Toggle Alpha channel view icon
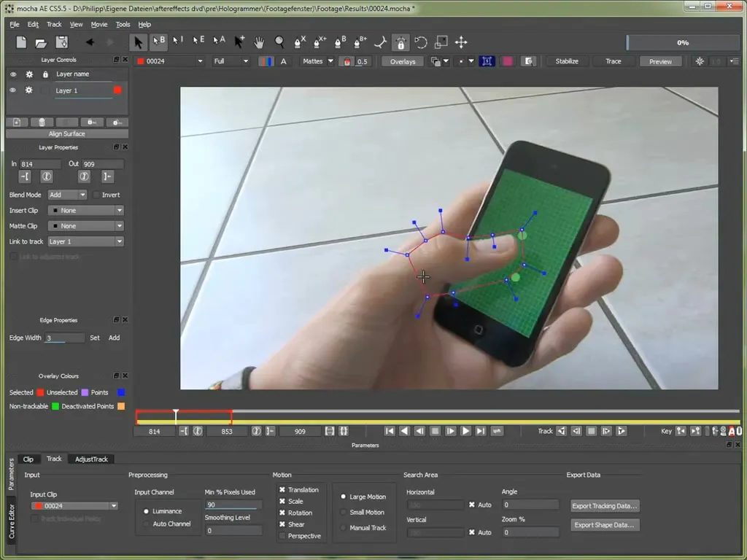 (x=284, y=61)
